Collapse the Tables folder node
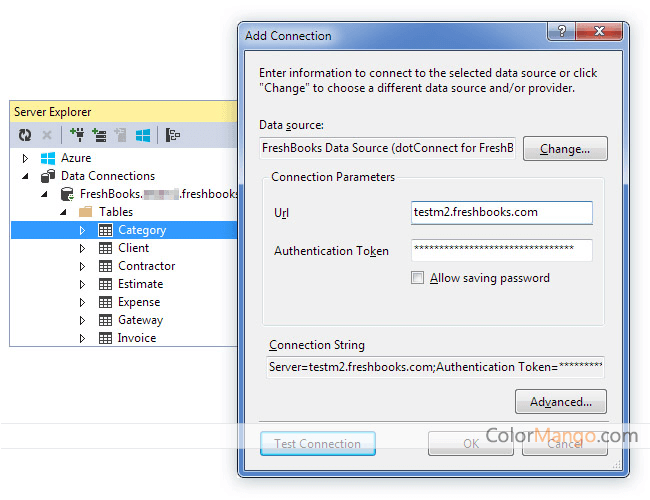The height and width of the screenshot is (500, 650). tap(63, 212)
